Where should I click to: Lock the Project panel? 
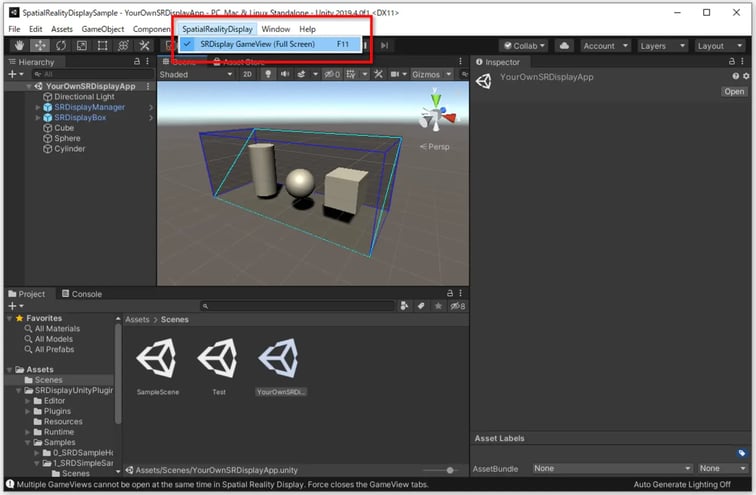point(450,293)
